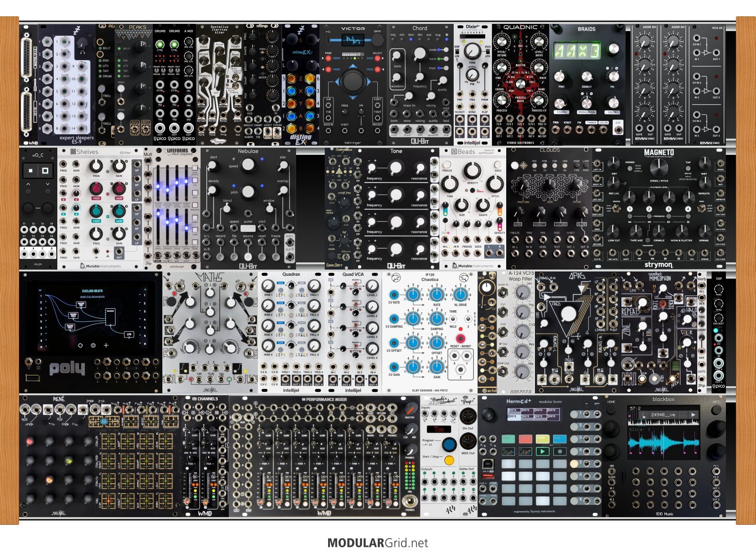Click the NL DRIVE knob on Chaotica
The image size is (756, 553).
click(x=460, y=294)
